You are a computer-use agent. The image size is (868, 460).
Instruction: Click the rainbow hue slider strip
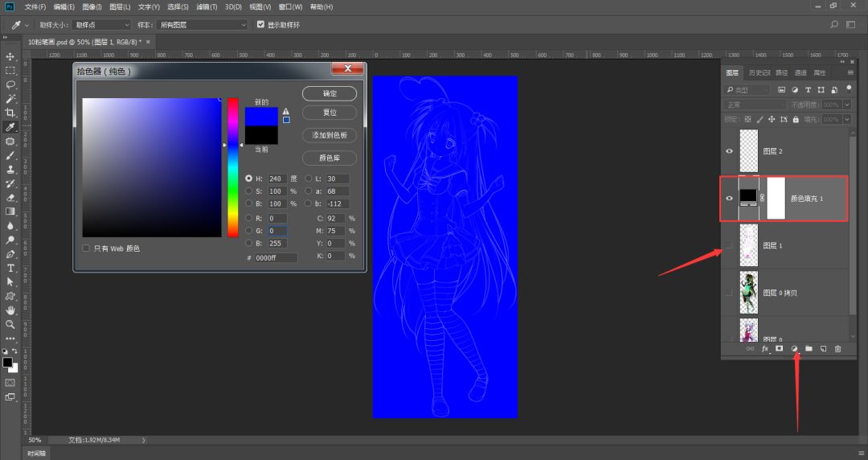click(232, 167)
